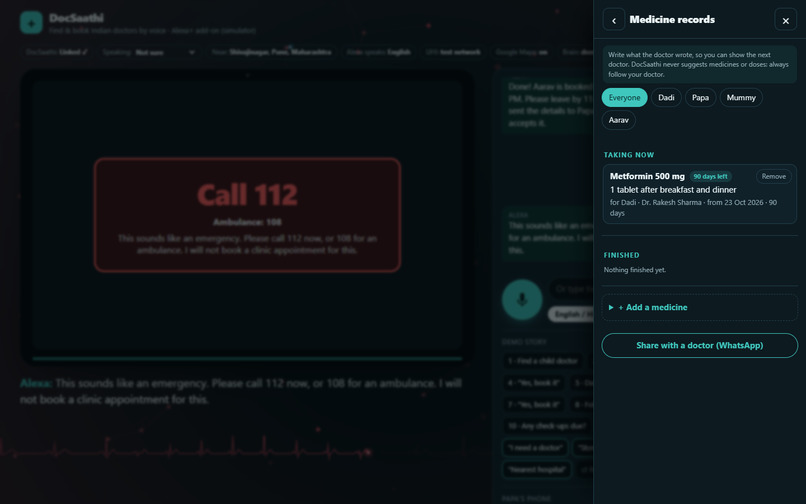
Task: Select the TAKING NOW heading
Action: [629, 155]
